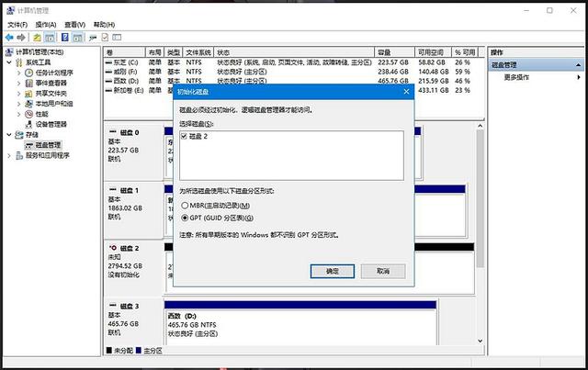Click the gray Forward arrow in toolbar
Image resolution: width=588 pixels, height=370 pixels.
pyautogui.click(x=21, y=38)
